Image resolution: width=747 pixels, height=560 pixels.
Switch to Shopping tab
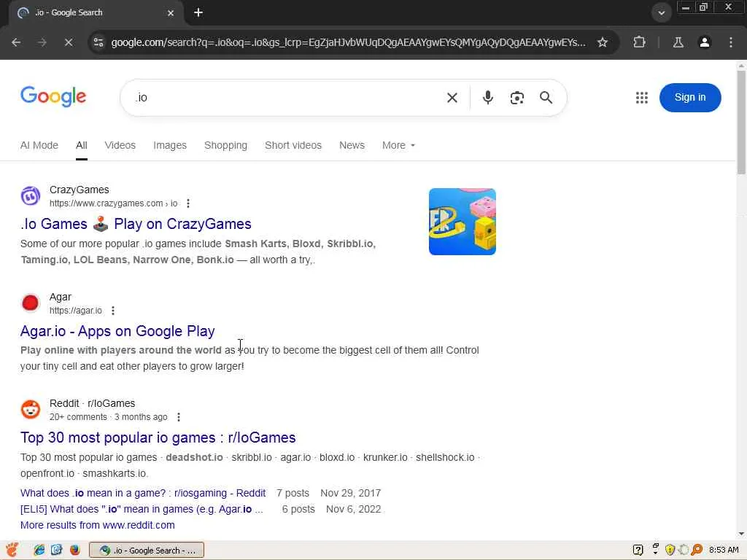click(226, 145)
